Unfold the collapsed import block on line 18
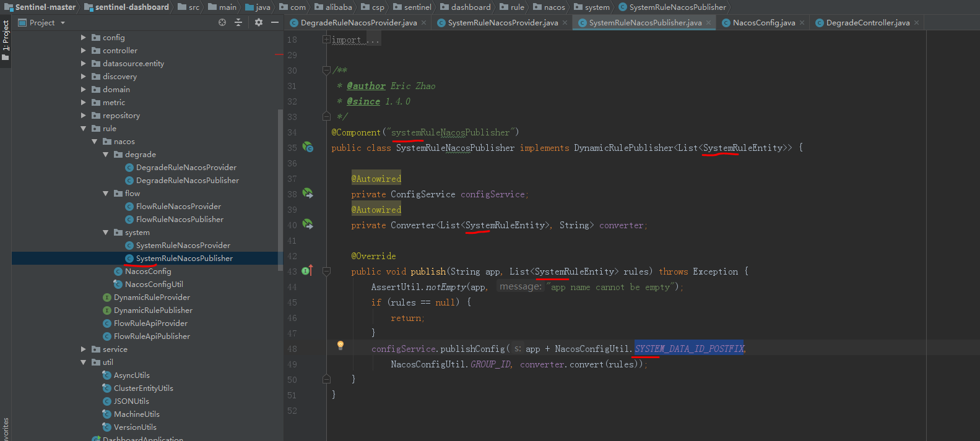 (x=326, y=40)
